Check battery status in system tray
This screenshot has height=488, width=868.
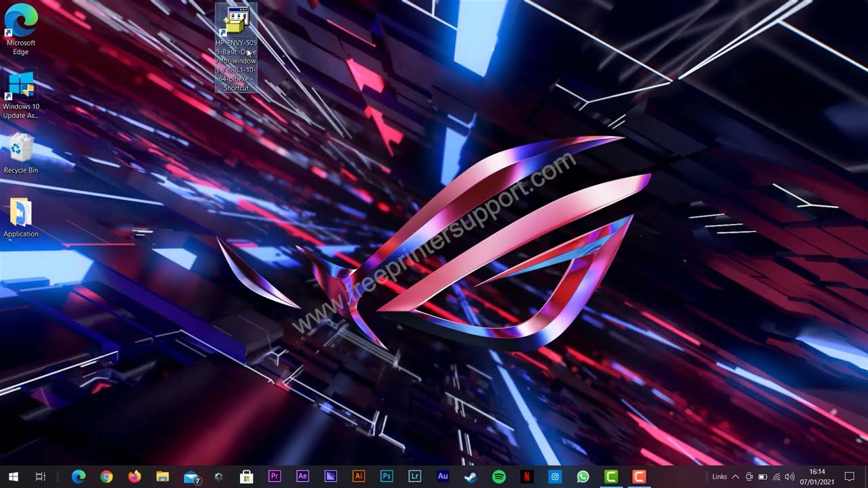pos(763,477)
